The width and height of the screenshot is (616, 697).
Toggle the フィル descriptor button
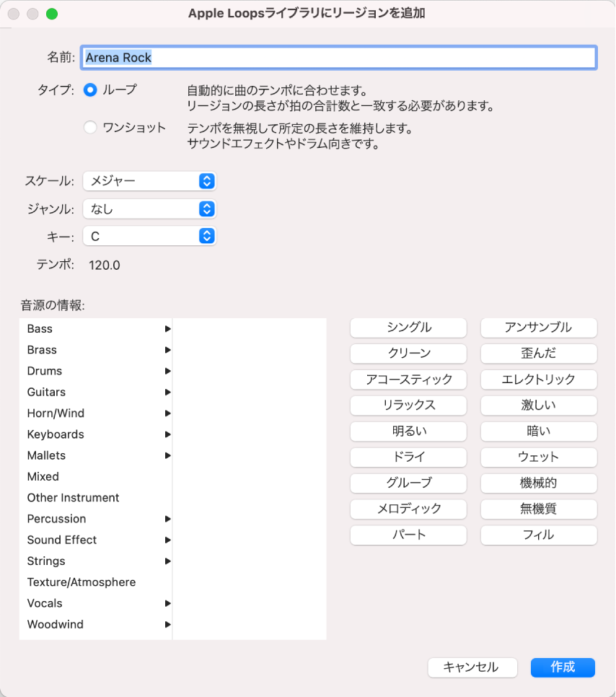[x=539, y=535]
